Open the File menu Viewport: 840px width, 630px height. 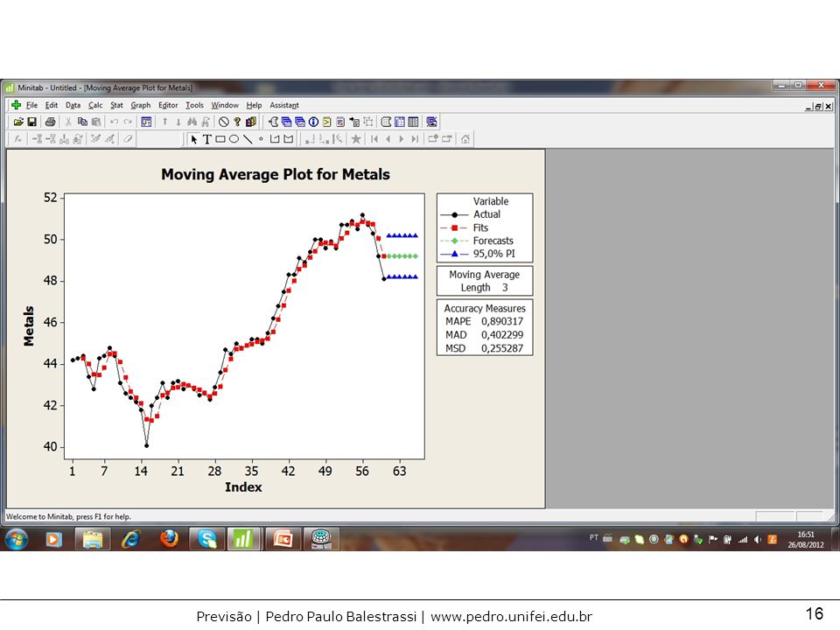click(31, 106)
